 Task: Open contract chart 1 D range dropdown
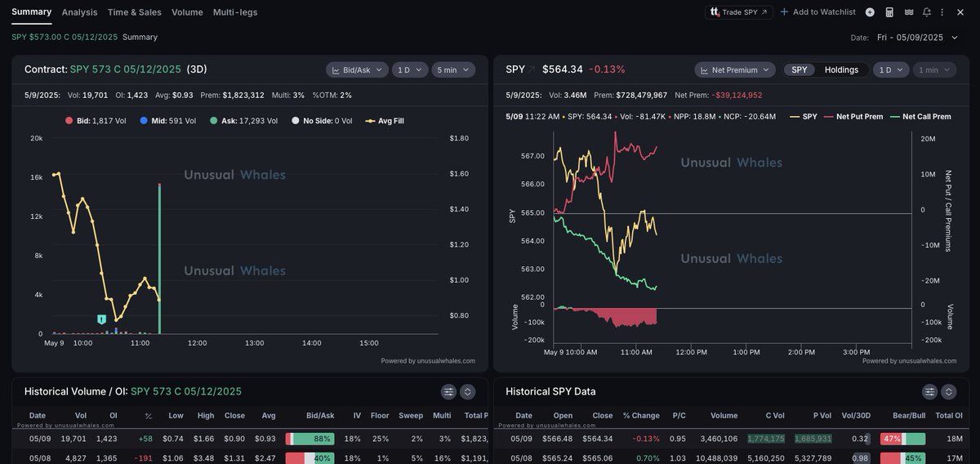(410, 69)
